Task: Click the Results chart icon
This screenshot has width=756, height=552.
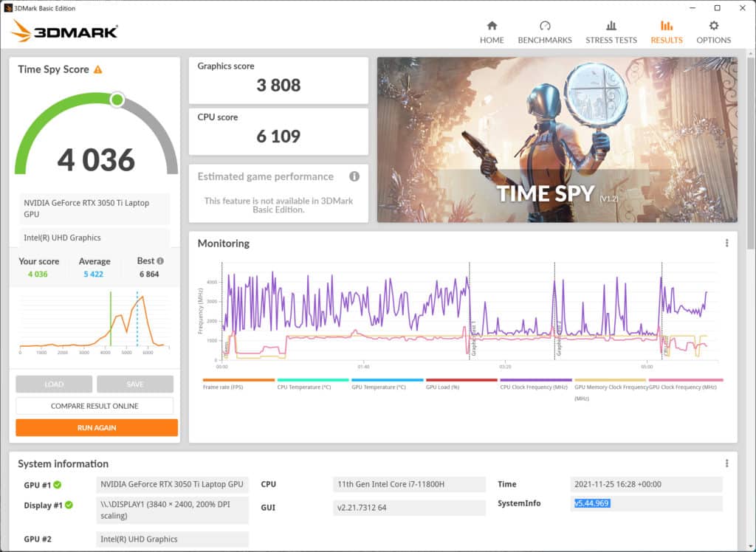Action: [667, 26]
